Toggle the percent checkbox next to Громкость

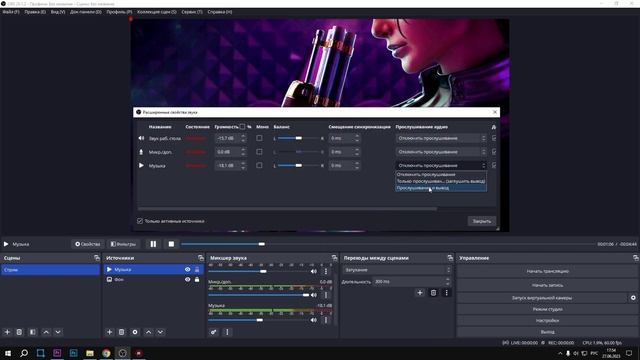242,127
